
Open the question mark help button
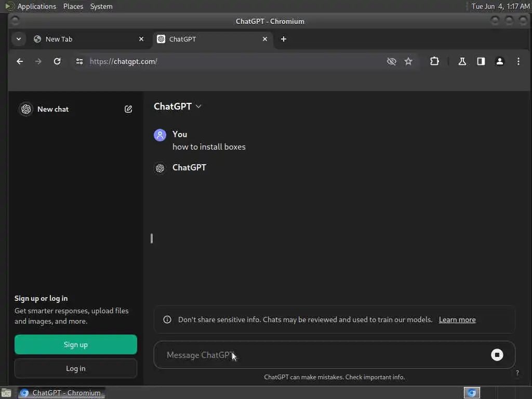point(517,373)
